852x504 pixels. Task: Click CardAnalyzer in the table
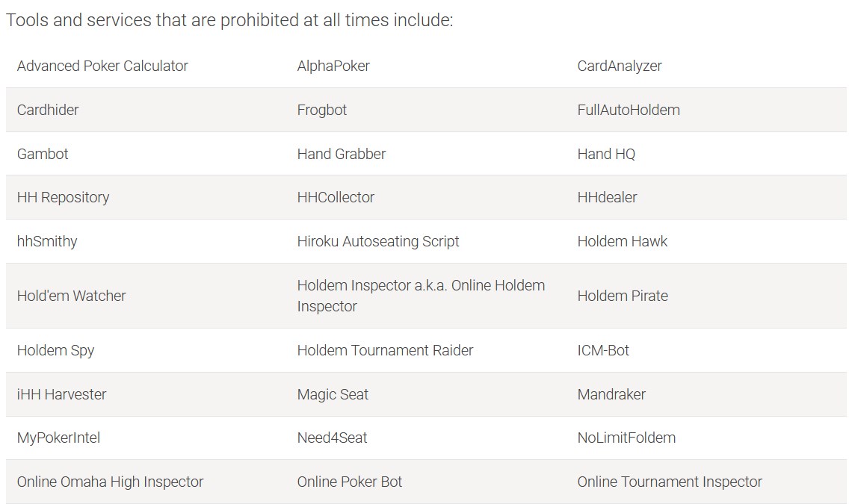coord(620,66)
